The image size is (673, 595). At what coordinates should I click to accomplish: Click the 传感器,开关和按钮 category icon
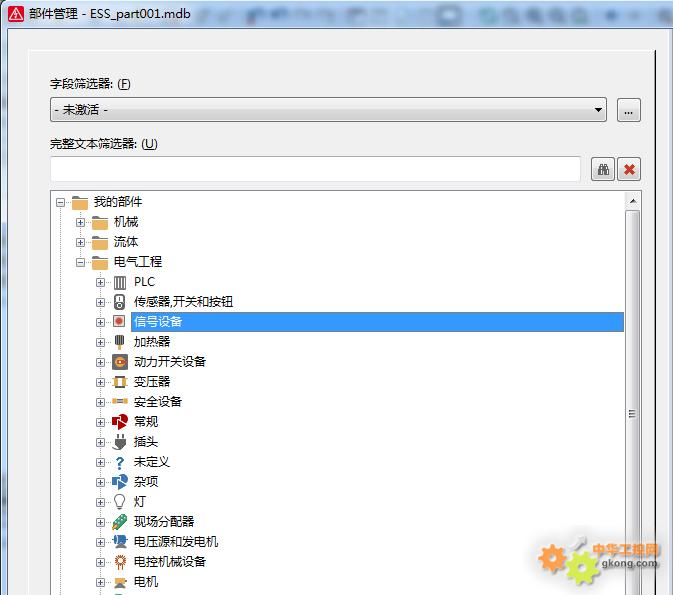click(x=120, y=302)
